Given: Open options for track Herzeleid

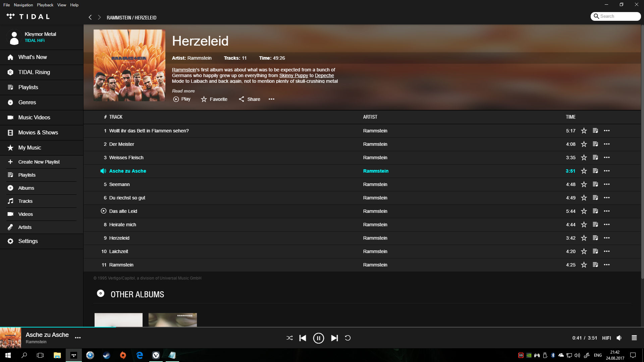Looking at the screenshot, I should [x=607, y=238].
